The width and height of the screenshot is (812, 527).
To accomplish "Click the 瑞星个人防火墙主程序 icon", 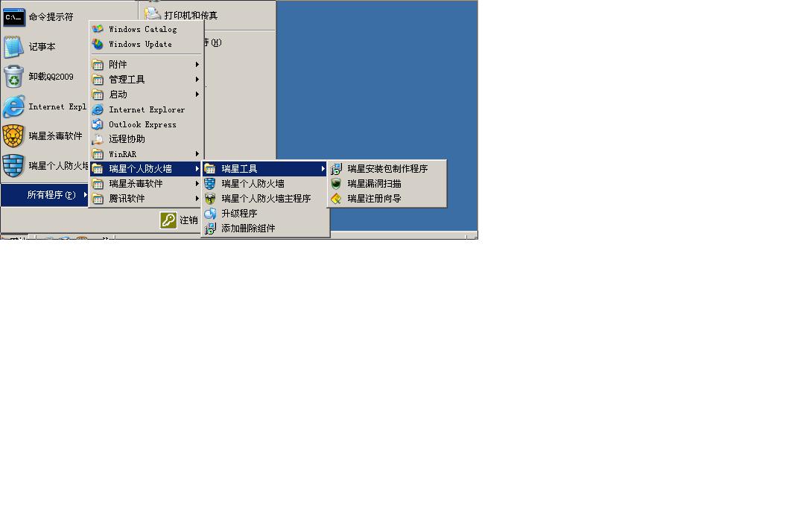I will [210, 199].
